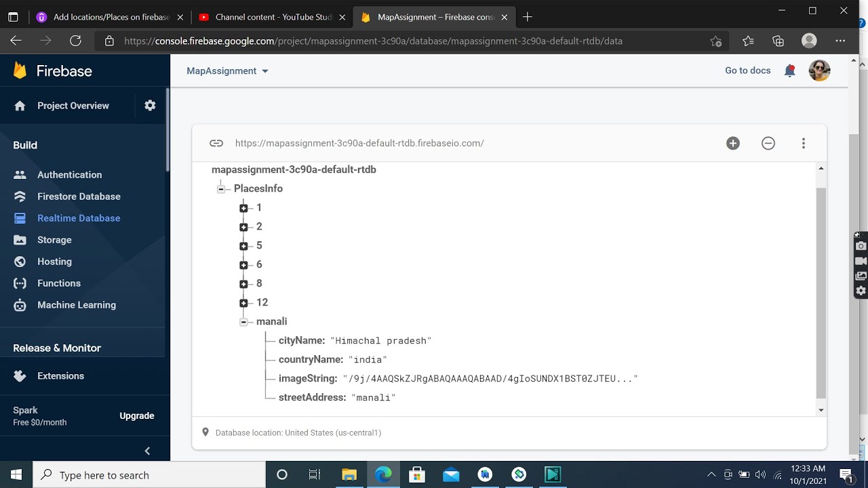Open Mail app from taskbar
Screen dimensions: 868x488
point(451,474)
